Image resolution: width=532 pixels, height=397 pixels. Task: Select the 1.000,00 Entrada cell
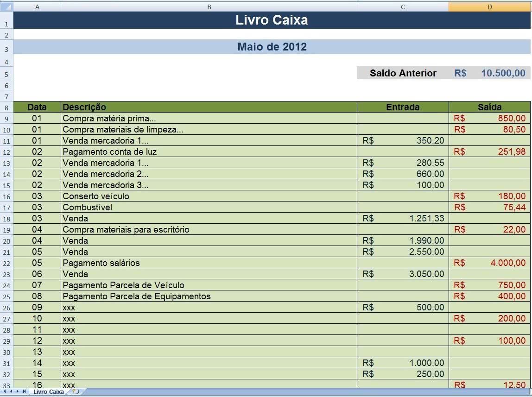click(403, 363)
